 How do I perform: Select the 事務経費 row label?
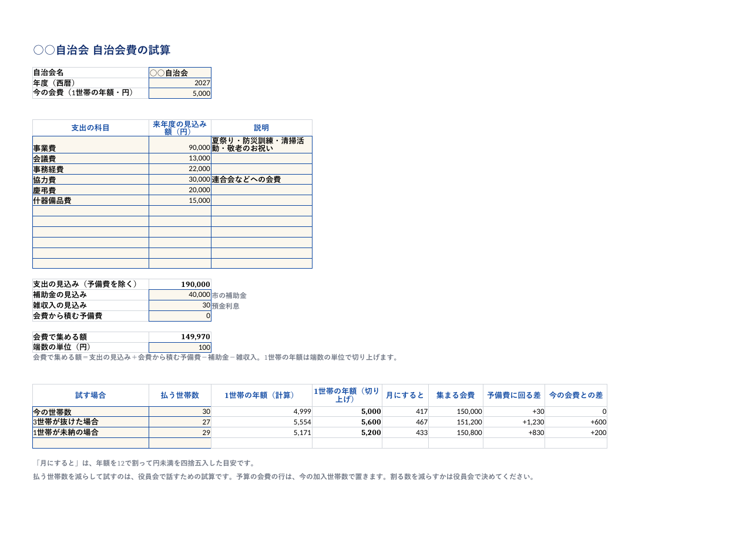tap(90, 169)
